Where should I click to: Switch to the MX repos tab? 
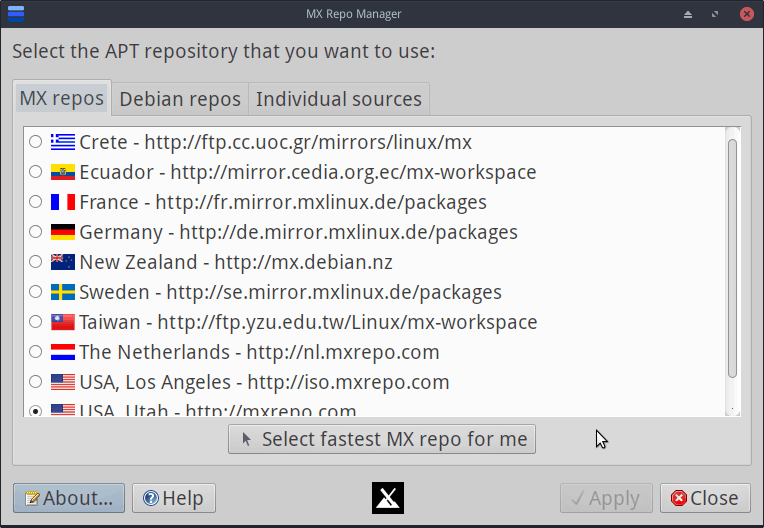pos(62,98)
